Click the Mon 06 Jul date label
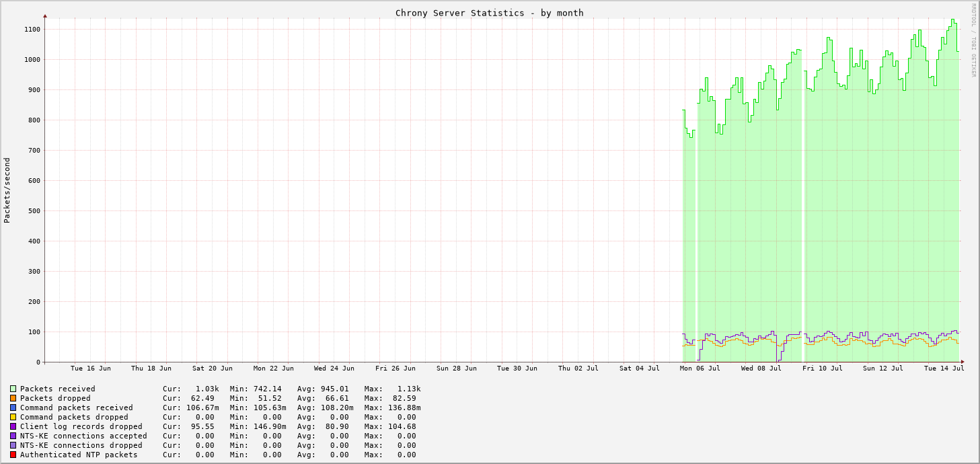This screenshot has width=980, height=464. point(700,369)
